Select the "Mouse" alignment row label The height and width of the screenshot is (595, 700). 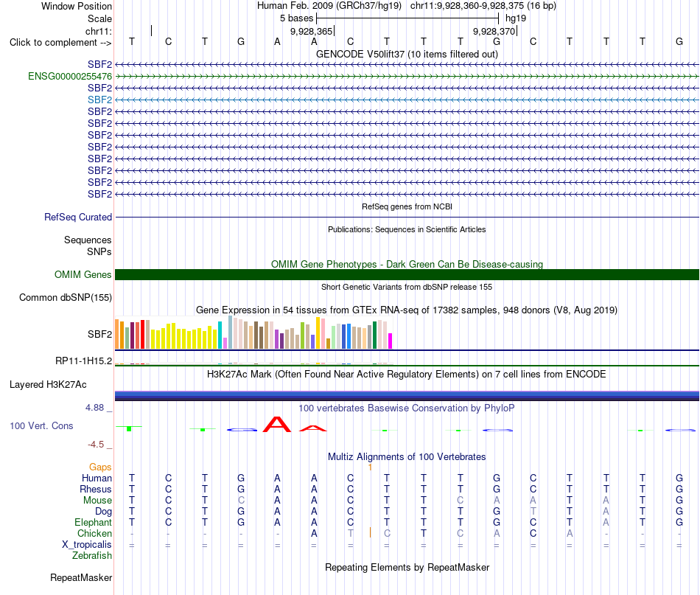tap(97, 501)
